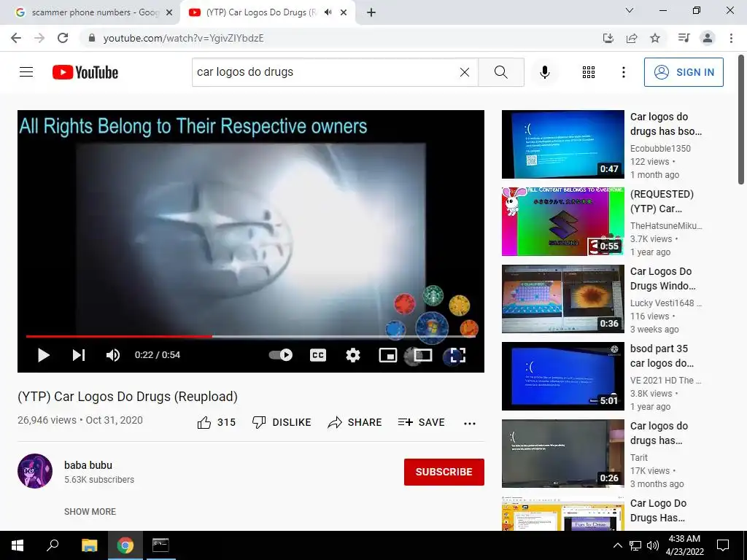
Task: Mute the video player volume
Action: pyautogui.click(x=113, y=355)
